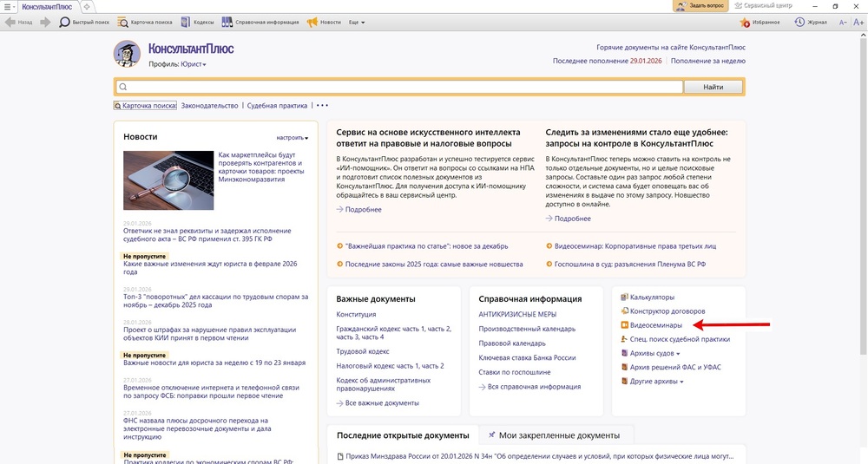
Task: Open Видеосеминары link
Action: point(655,325)
